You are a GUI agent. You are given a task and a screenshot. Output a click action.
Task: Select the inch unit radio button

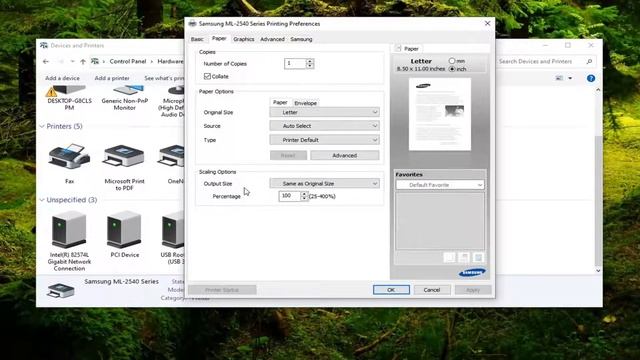pyautogui.click(x=451, y=69)
